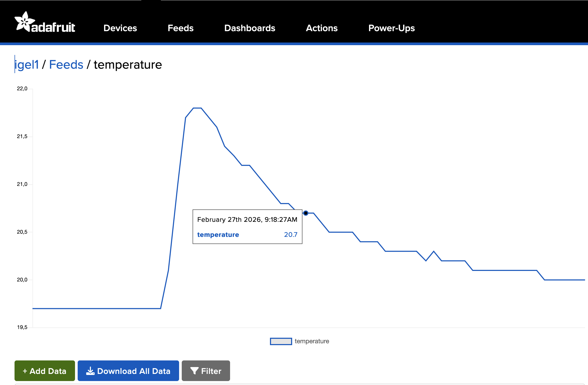Go to Dashboards in the top navigation
Screen dimensions: 588x385
tap(250, 28)
